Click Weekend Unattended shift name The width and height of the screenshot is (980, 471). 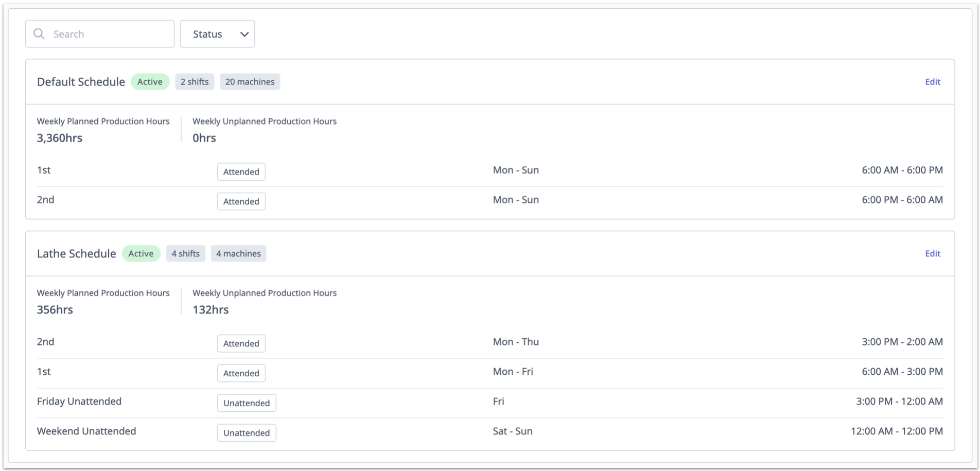[86, 431]
